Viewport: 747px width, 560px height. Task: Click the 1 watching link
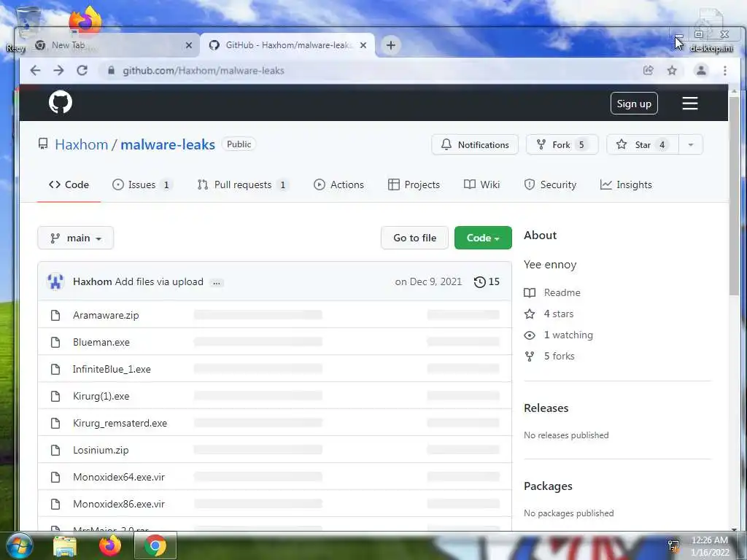pos(568,335)
